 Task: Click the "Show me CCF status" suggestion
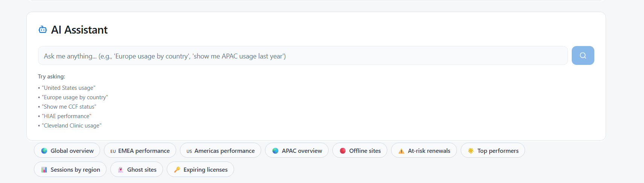(x=69, y=106)
